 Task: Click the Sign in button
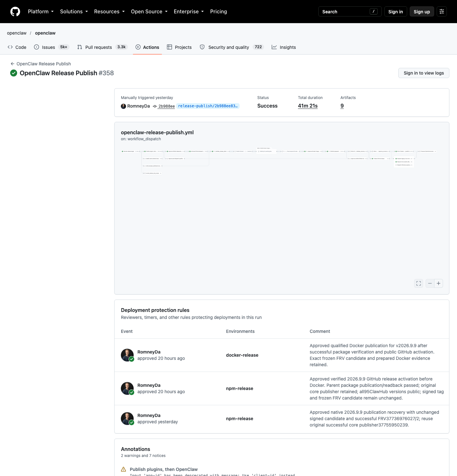(396, 11)
